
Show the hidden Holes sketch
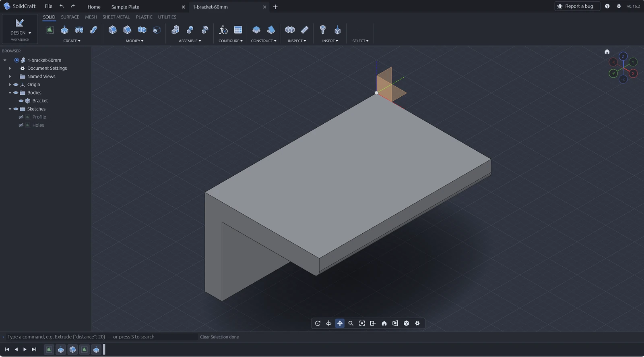pyautogui.click(x=21, y=125)
